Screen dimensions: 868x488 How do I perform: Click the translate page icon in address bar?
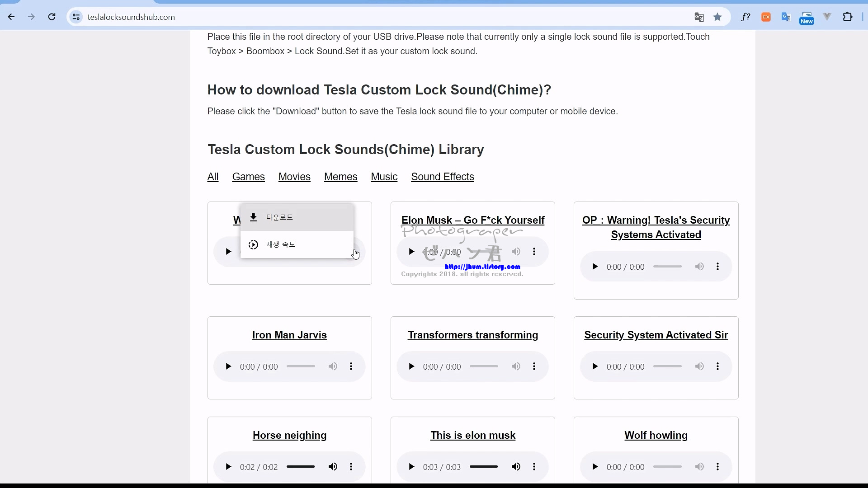click(x=699, y=17)
